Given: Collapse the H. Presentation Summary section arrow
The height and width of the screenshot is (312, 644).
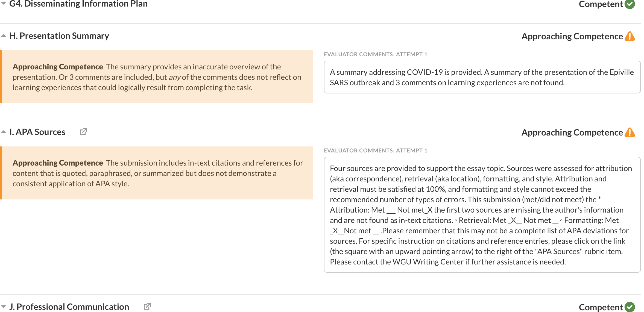Looking at the screenshot, I should [x=4, y=36].
